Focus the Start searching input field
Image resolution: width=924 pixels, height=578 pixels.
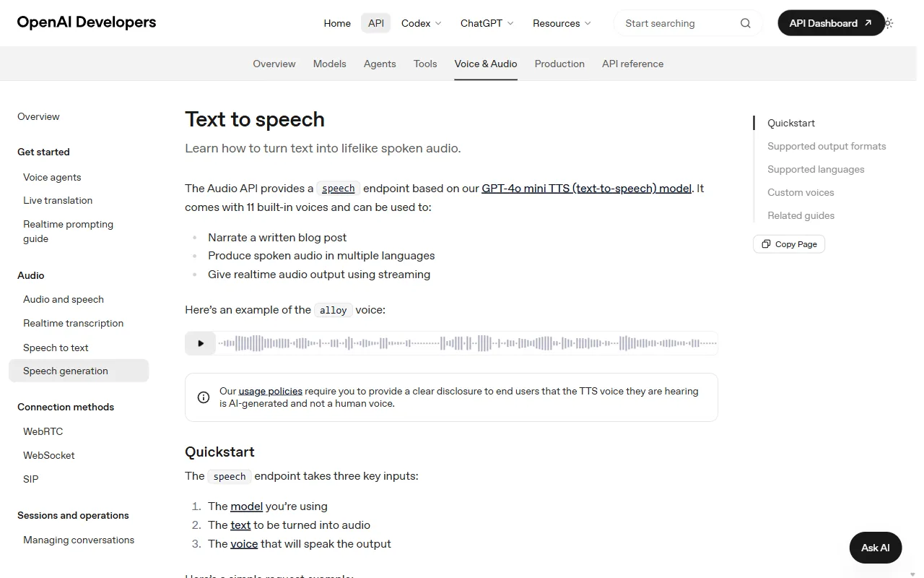[679, 23]
